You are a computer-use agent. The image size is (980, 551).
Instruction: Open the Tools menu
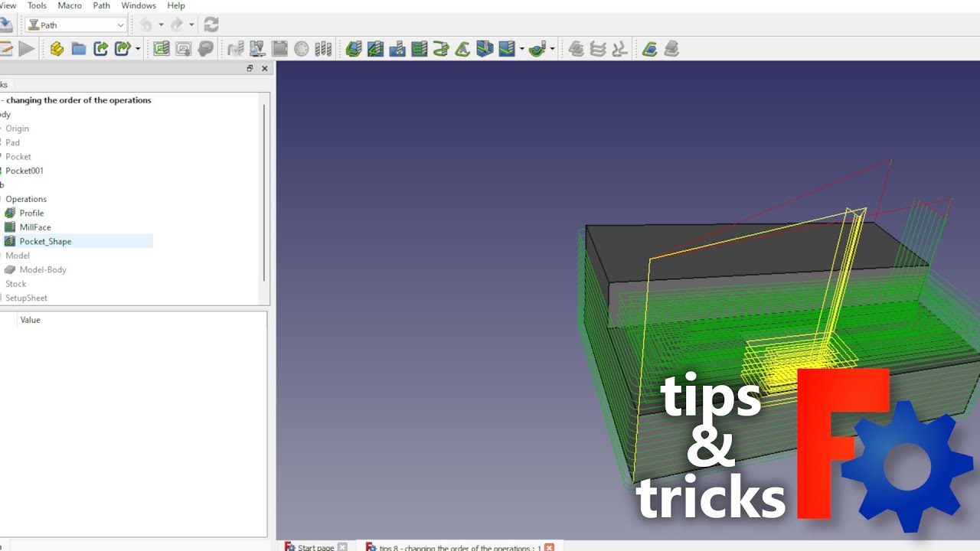pyautogui.click(x=37, y=5)
